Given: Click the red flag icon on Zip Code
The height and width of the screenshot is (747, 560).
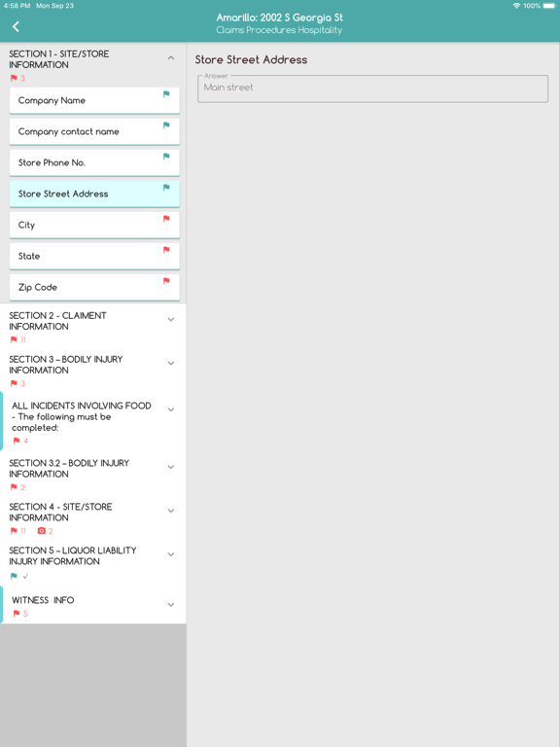Looking at the screenshot, I should [x=166, y=280].
